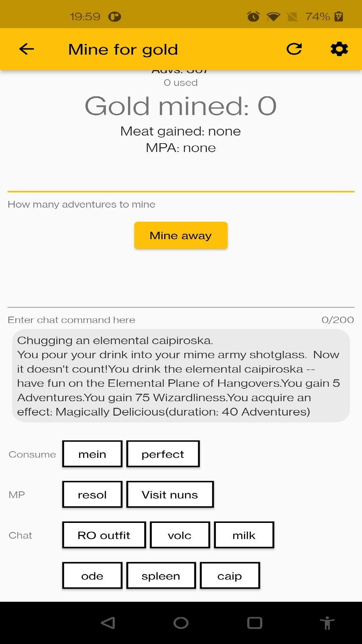Tap the ode chat button
This screenshot has width=362, height=644.
(92, 576)
